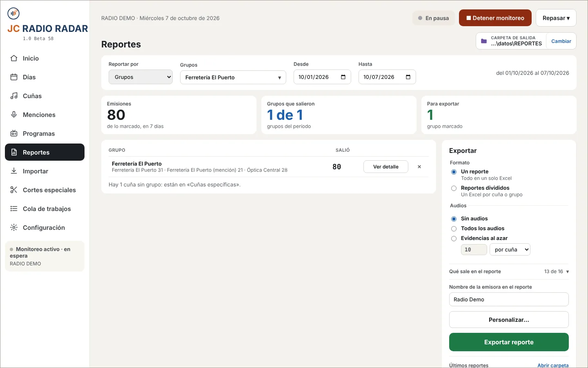
Task: Go to Días in the sidebar
Action: pos(45,77)
